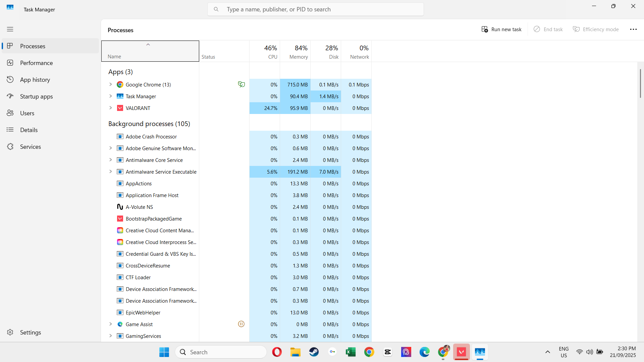Focus the process search input field

[315, 9]
